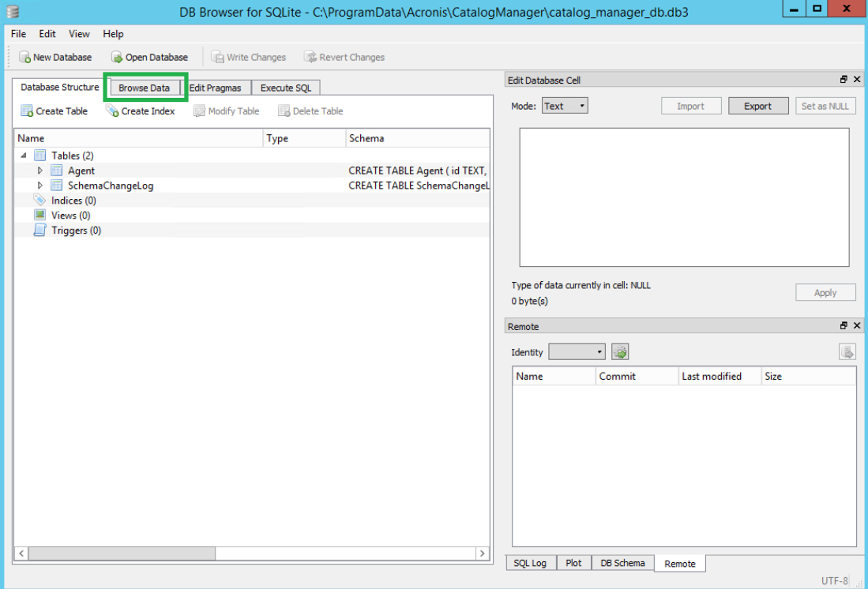Click the Modify Table icon
This screenshot has width=868, height=589.
click(x=199, y=111)
